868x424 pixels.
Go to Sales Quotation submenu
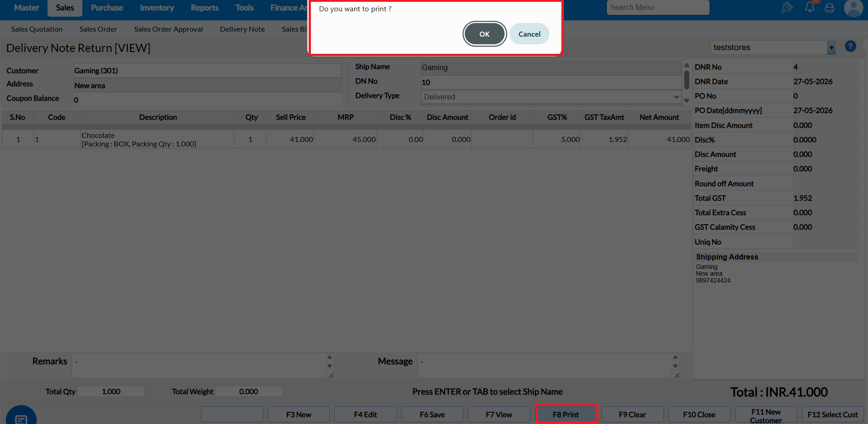(37, 29)
